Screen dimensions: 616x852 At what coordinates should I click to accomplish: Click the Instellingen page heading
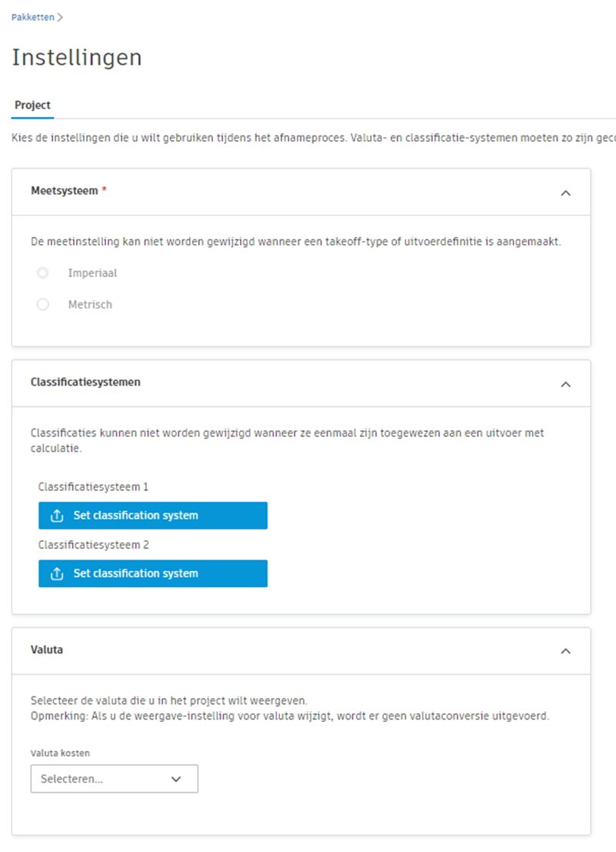click(x=77, y=58)
